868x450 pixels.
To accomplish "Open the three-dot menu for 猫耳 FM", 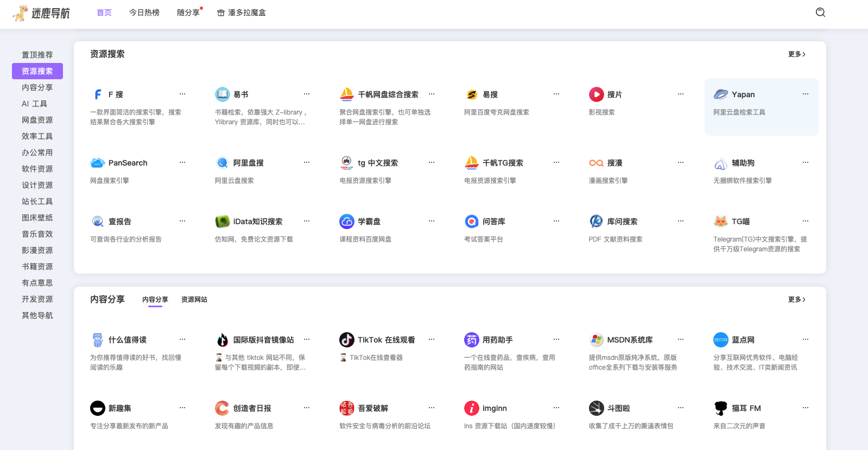I will pos(806,408).
